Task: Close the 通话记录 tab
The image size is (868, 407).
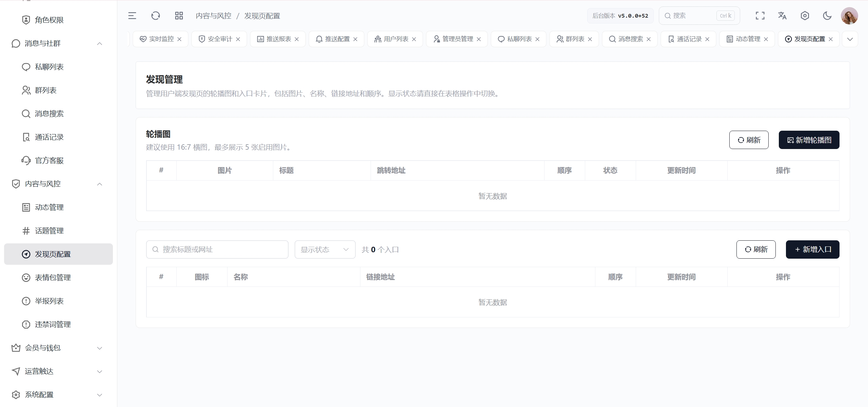Action: [x=707, y=39]
